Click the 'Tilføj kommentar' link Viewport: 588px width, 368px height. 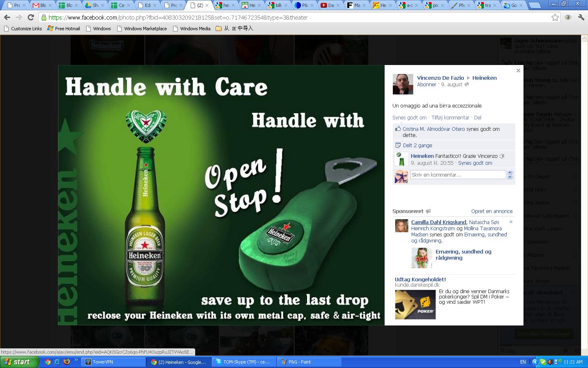pos(450,117)
